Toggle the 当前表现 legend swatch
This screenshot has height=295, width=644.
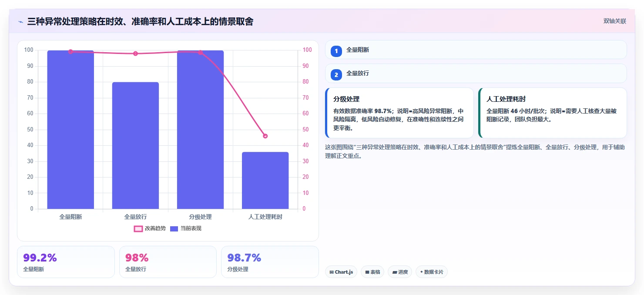coord(174,228)
